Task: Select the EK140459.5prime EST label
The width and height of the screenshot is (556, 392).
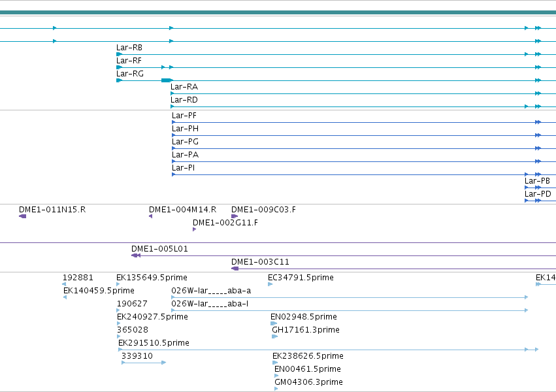Action: pos(99,291)
